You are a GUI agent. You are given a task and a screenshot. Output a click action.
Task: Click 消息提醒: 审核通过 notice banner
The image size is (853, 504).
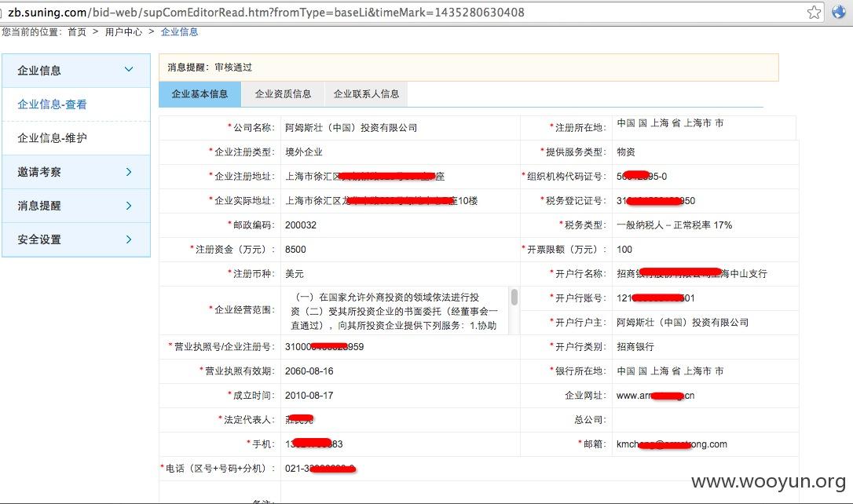[468, 68]
